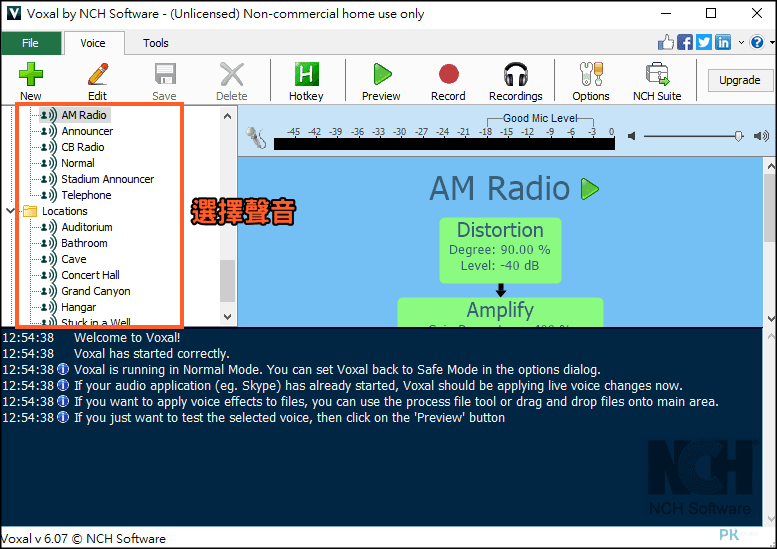Click the thumbs-up like icon
This screenshot has height=549, width=777.
coord(666,42)
